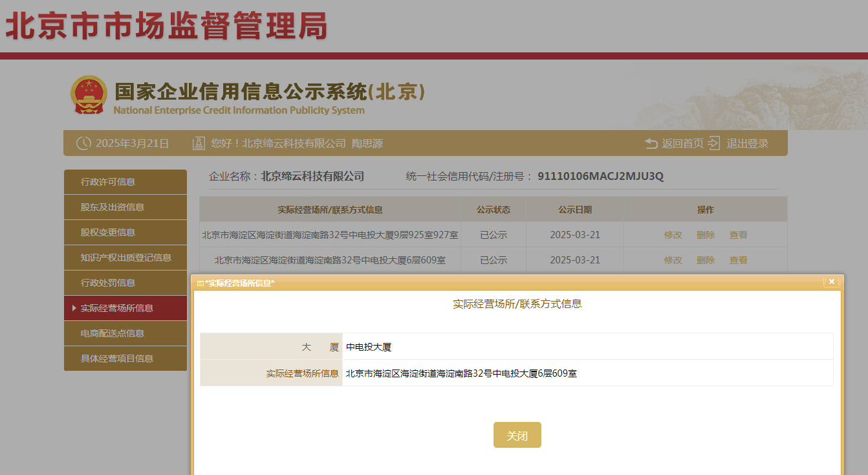Open 股东及出资信息 in the sidebar
Viewport: 868px width, 475px height.
click(125, 207)
